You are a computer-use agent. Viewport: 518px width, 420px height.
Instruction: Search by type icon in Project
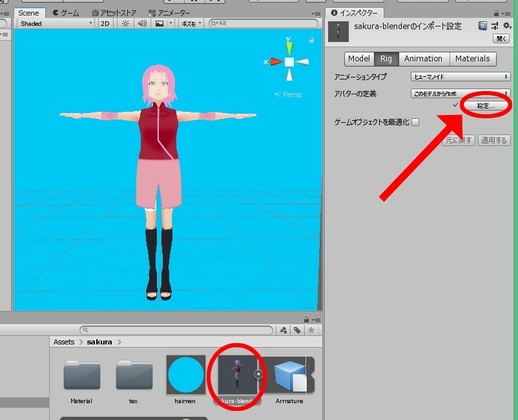pos(284,330)
